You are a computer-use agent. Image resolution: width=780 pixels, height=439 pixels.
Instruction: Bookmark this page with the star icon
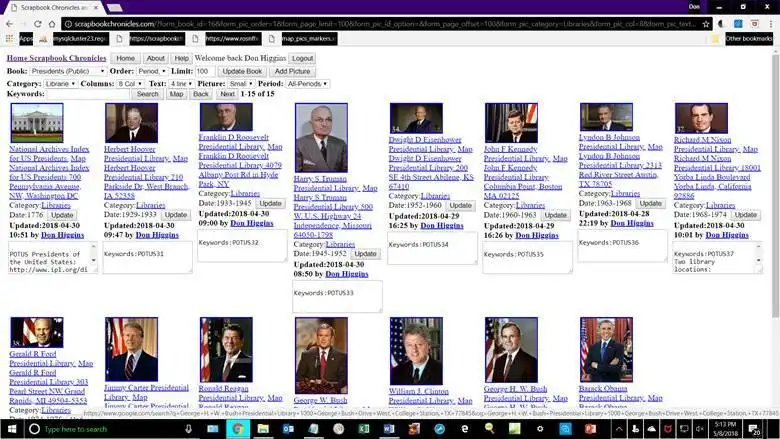pyautogui.click(x=706, y=24)
